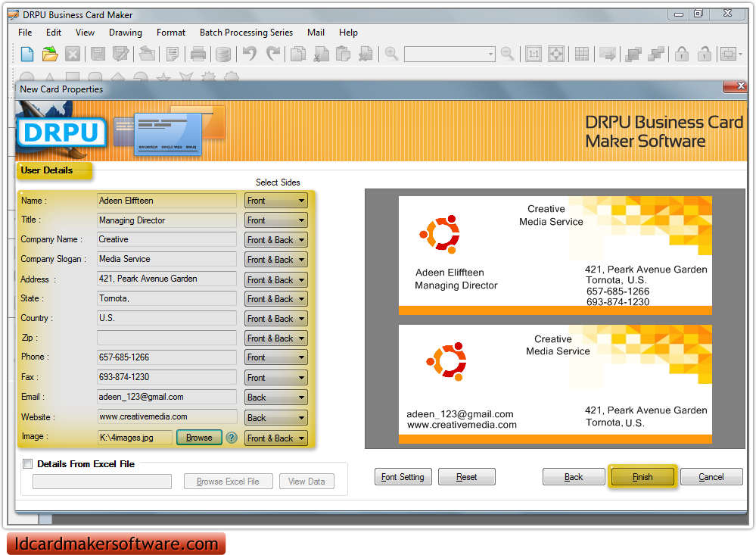
Task: Click the Website input field
Action: coord(166,416)
